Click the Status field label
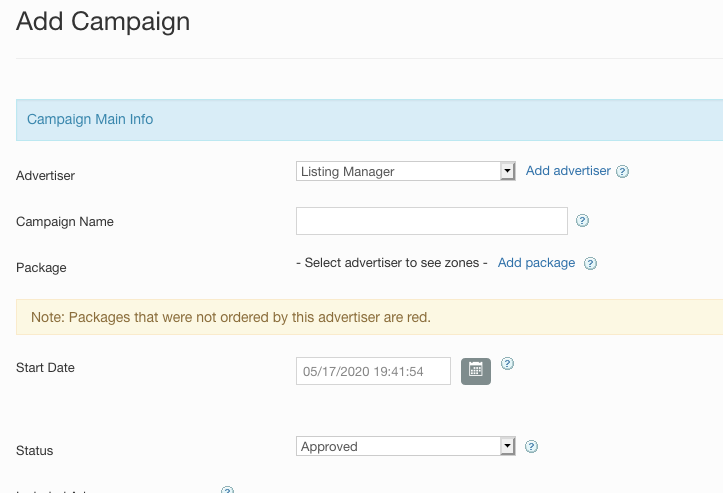 coord(35,451)
